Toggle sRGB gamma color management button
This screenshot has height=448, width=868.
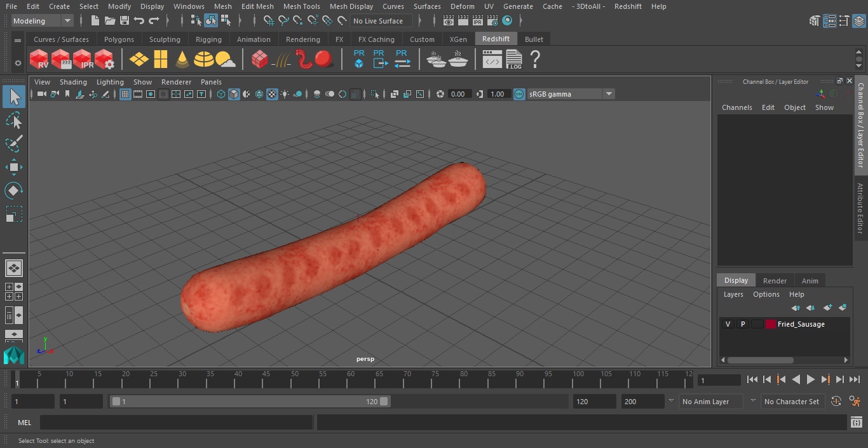pos(519,94)
